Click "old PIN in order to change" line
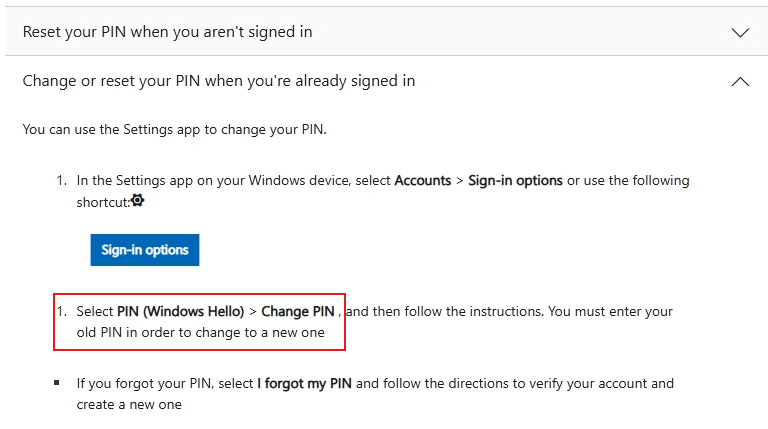Screen dimensions: 768x429 coord(200,333)
